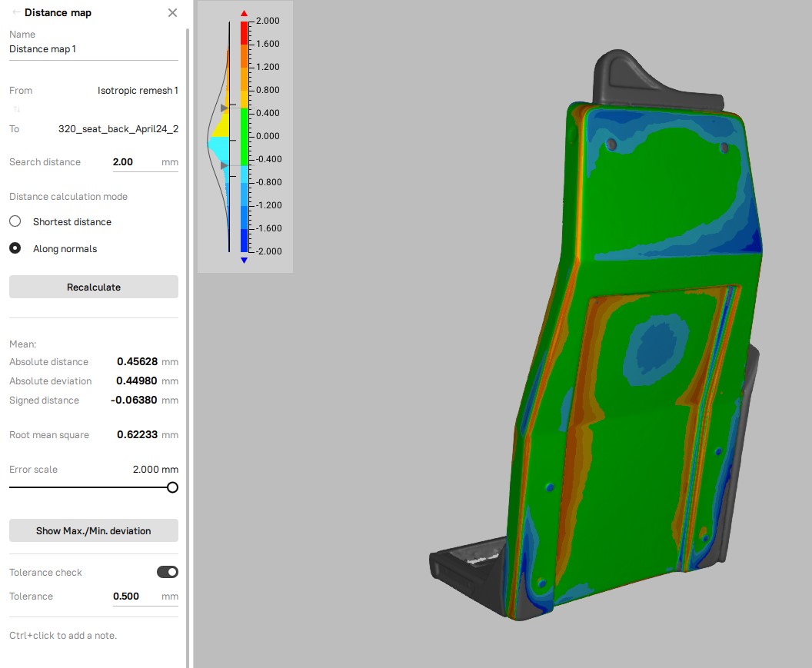Click the 2.000 label on color scale
The image size is (812, 668).
[268, 21]
